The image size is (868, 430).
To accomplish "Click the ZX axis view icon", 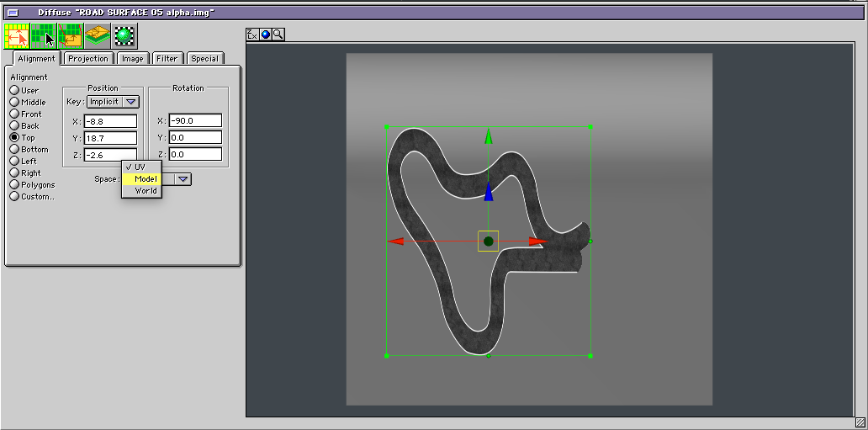I will (252, 35).
